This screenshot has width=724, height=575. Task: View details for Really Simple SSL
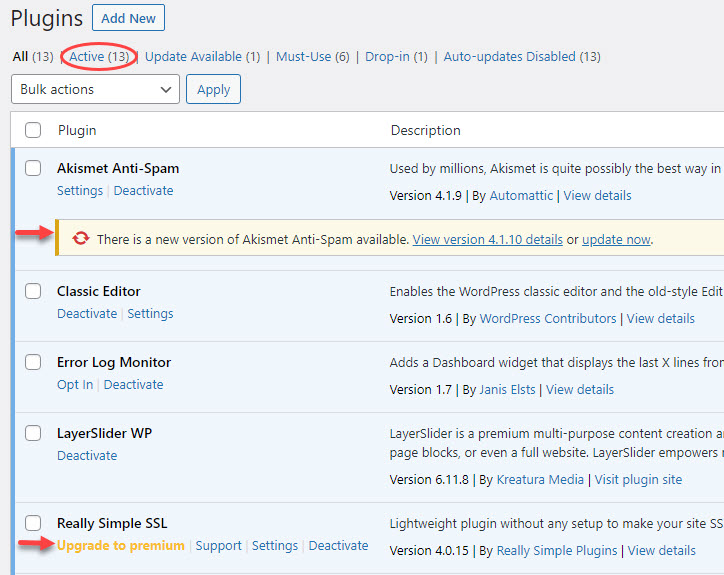[x=662, y=551]
